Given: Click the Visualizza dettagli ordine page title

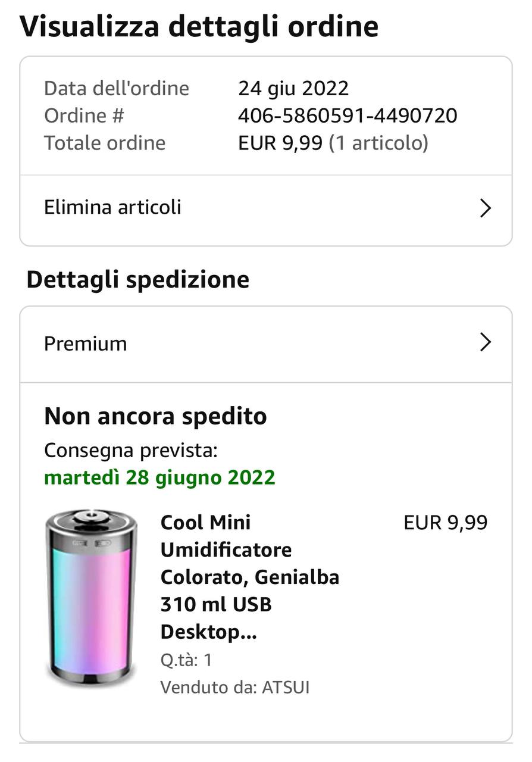Looking at the screenshot, I should coord(199,26).
